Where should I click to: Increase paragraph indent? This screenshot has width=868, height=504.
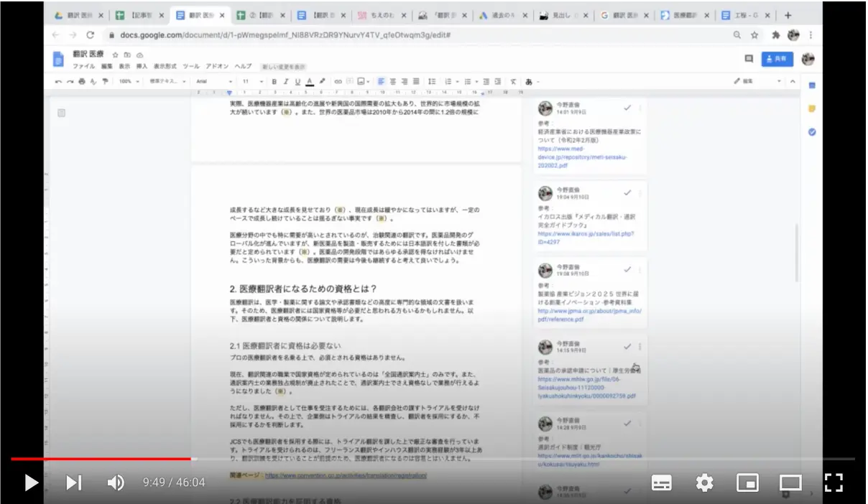[497, 81]
